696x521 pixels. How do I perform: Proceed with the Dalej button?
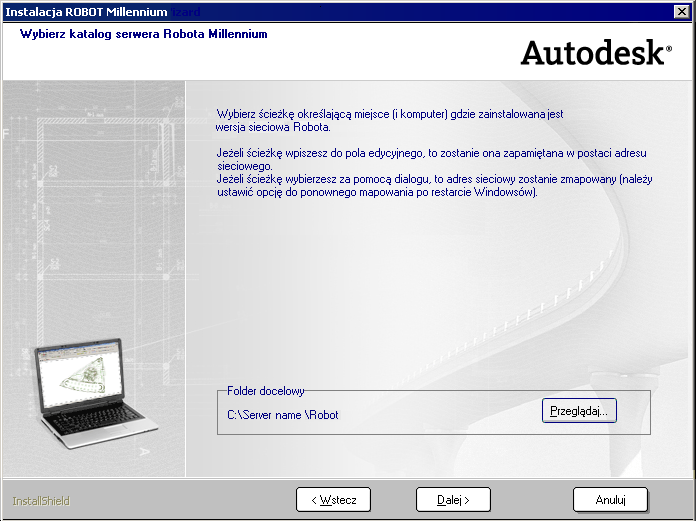453,500
